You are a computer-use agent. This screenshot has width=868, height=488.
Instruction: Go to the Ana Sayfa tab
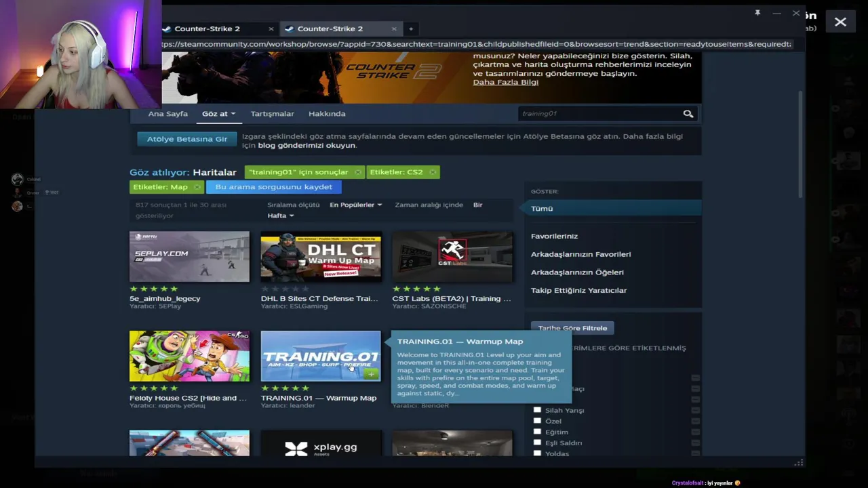click(x=167, y=114)
